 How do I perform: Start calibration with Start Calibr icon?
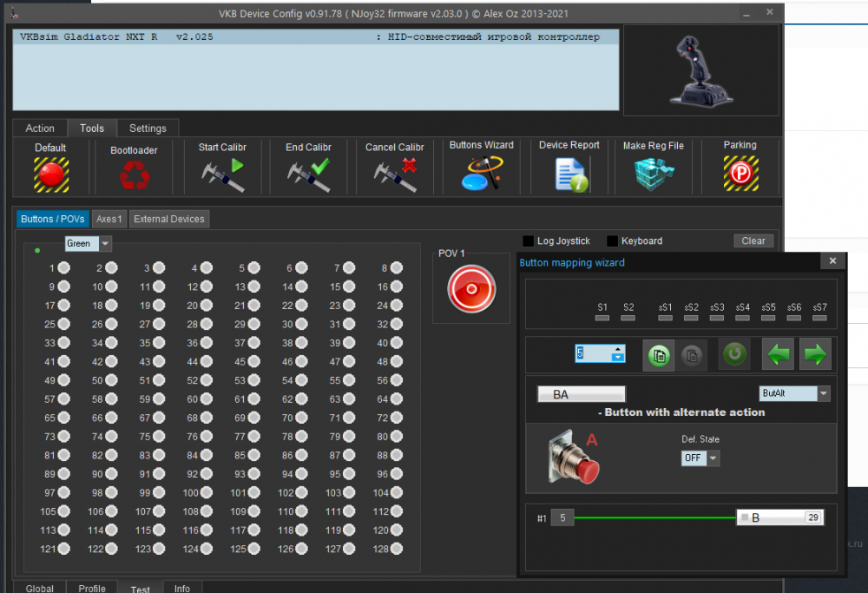pos(222,175)
